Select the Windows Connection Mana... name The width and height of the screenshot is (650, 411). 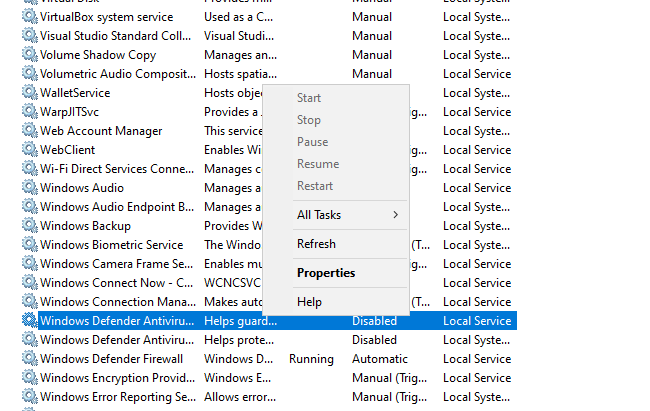click(118, 302)
